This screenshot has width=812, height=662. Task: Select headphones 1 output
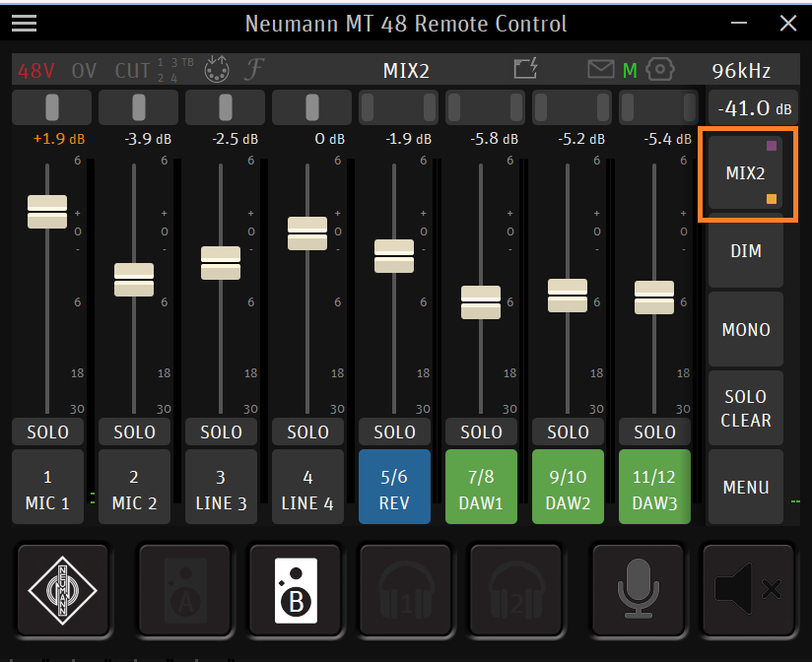click(406, 590)
